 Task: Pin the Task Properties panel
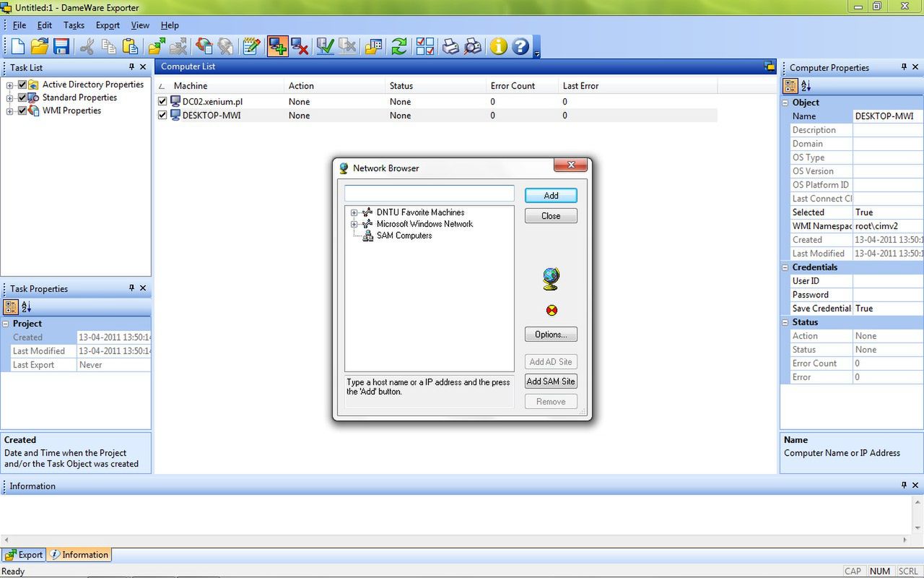coord(131,288)
